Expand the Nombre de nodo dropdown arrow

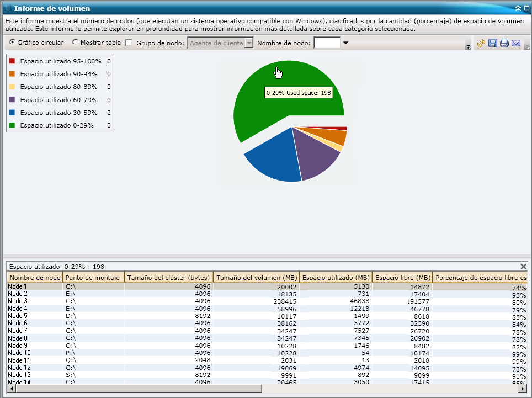[x=346, y=43]
